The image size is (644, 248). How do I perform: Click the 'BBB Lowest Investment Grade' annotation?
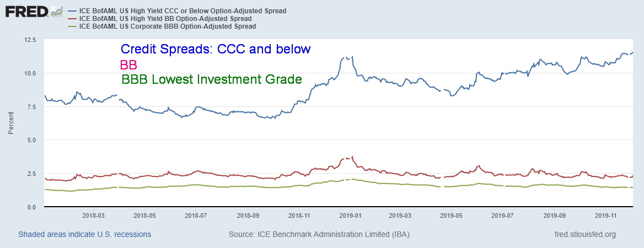211,79
